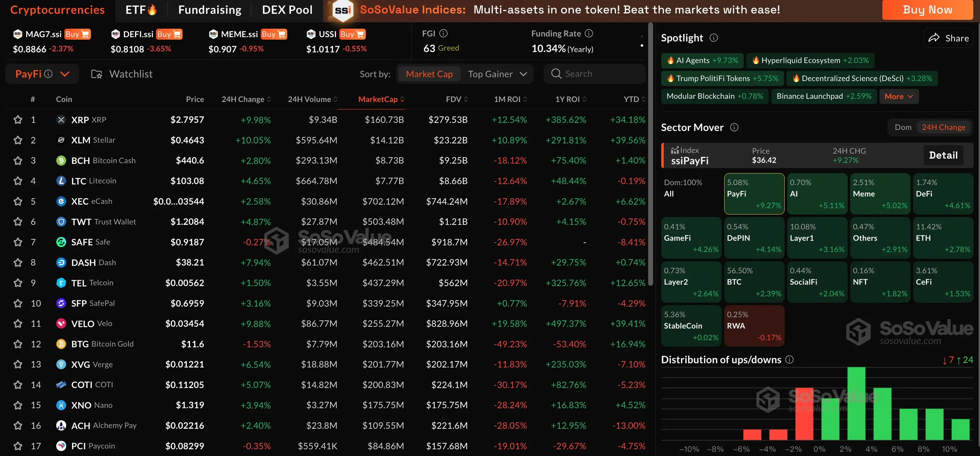Expand the PayFi sector dropdown

(x=65, y=74)
